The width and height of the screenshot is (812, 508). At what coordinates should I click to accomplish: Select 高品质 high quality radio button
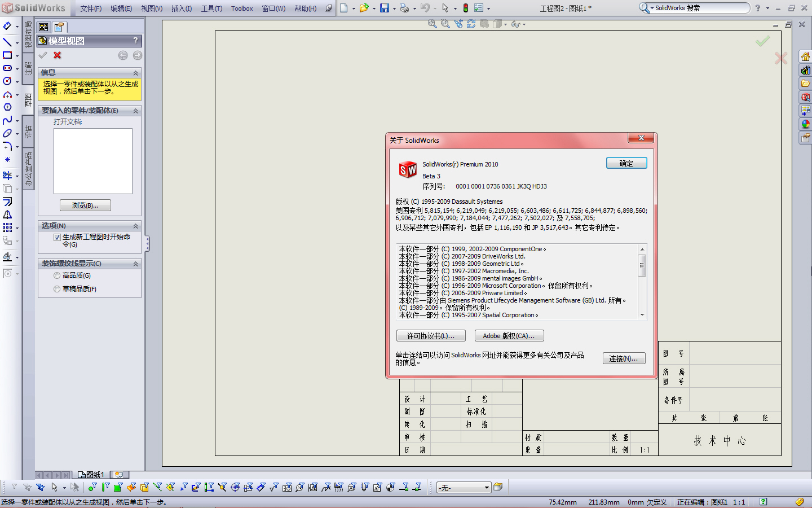pyautogui.click(x=57, y=276)
